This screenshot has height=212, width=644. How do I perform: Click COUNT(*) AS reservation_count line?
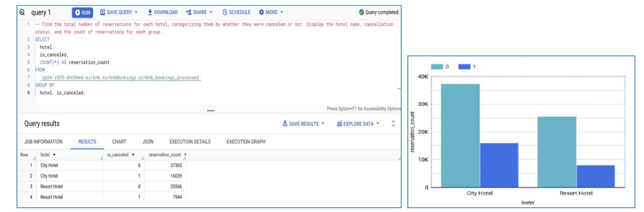coord(75,63)
